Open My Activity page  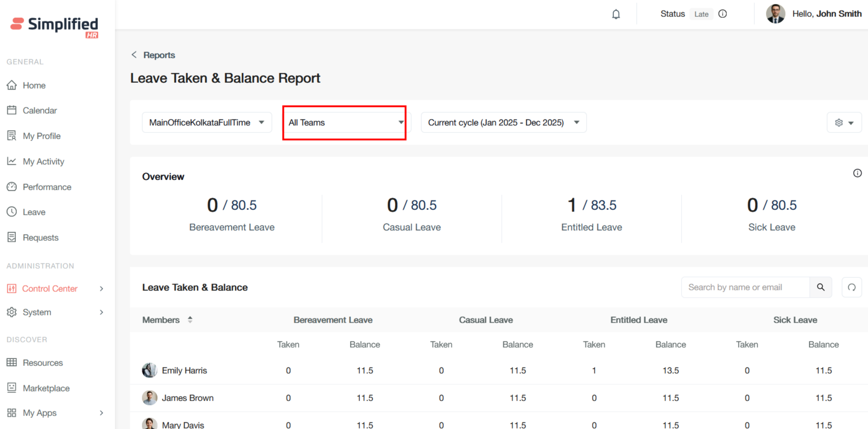pos(43,161)
